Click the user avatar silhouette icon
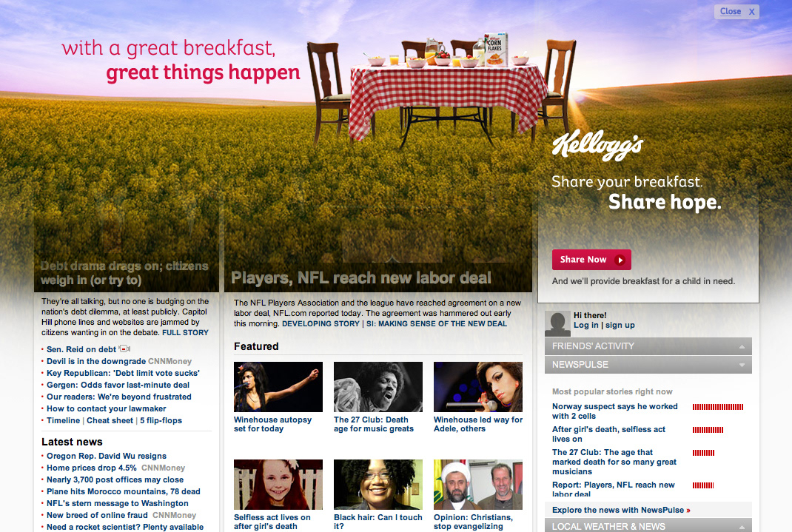 (x=557, y=324)
